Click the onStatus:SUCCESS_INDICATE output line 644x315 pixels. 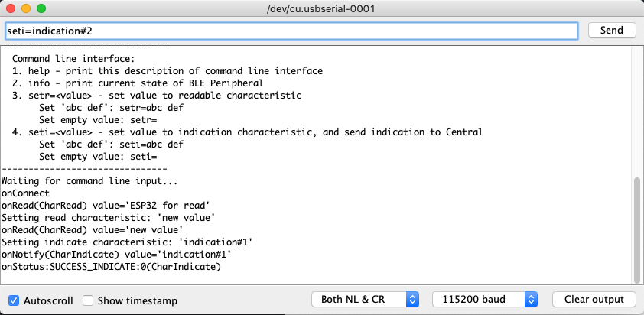112,267
